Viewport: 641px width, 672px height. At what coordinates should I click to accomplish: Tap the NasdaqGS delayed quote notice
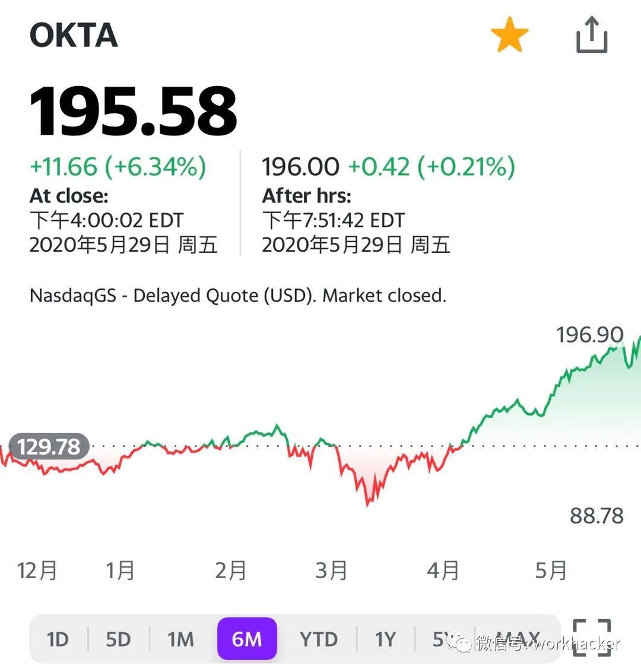coord(237,295)
